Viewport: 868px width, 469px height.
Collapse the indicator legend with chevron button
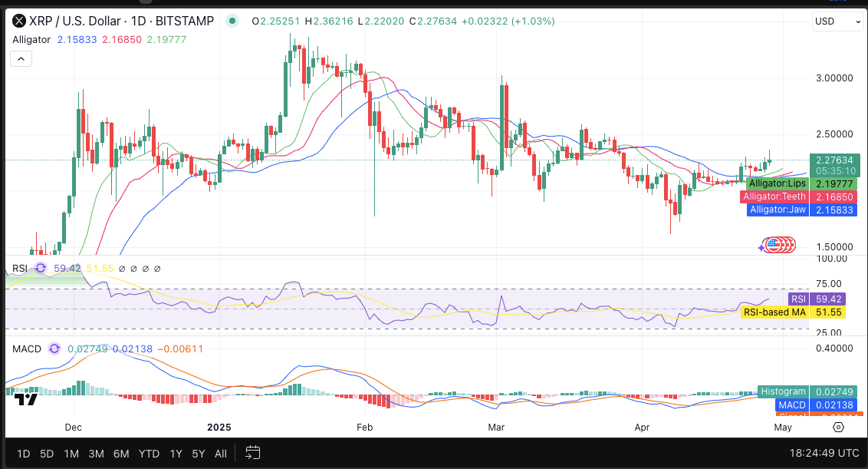click(x=21, y=59)
